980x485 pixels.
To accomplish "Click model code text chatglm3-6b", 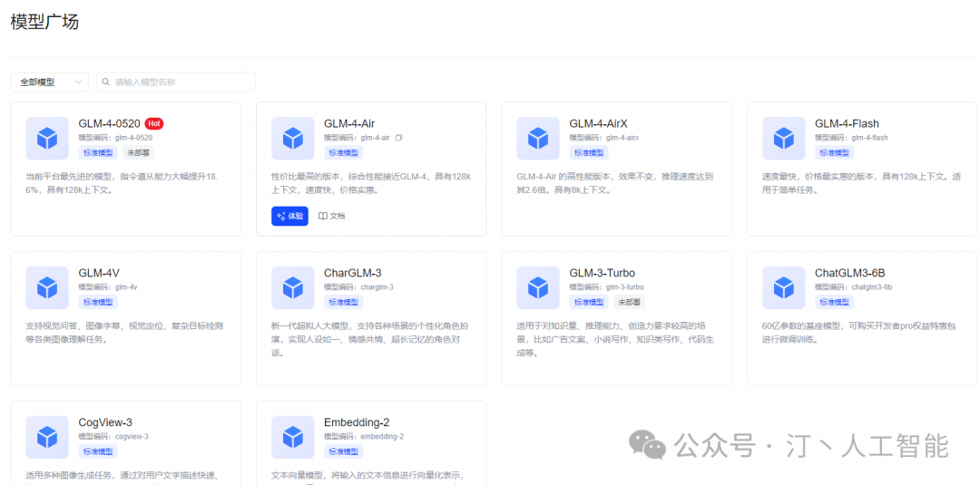I will pyautogui.click(x=872, y=287).
